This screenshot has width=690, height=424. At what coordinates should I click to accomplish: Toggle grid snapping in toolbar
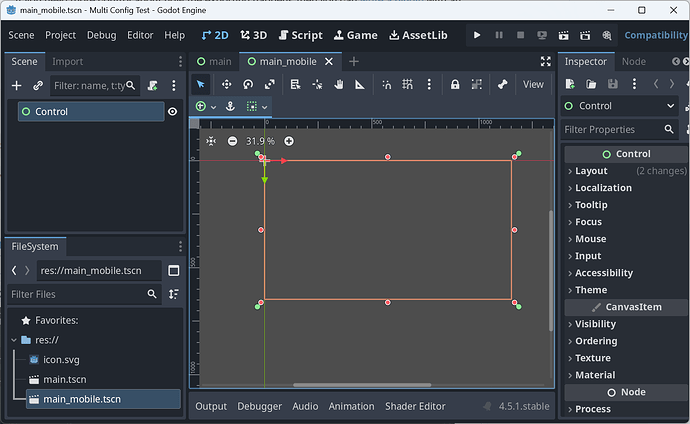click(x=408, y=85)
